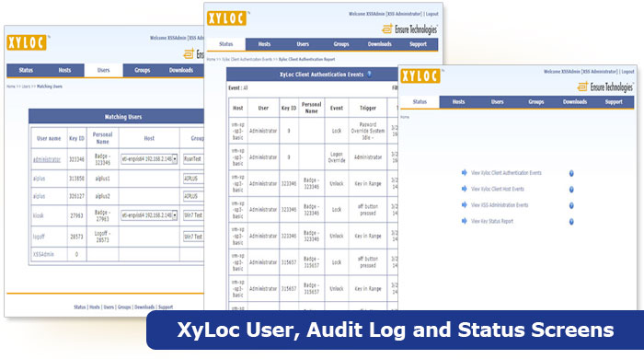
Task: Click XyLoc logo in the Status window
Action: point(420,76)
